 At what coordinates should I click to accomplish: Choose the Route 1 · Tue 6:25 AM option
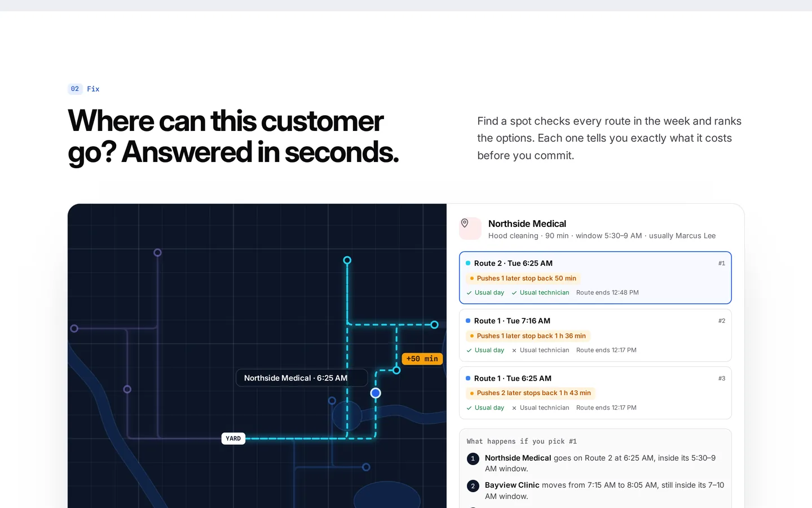pyautogui.click(x=595, y=393)
